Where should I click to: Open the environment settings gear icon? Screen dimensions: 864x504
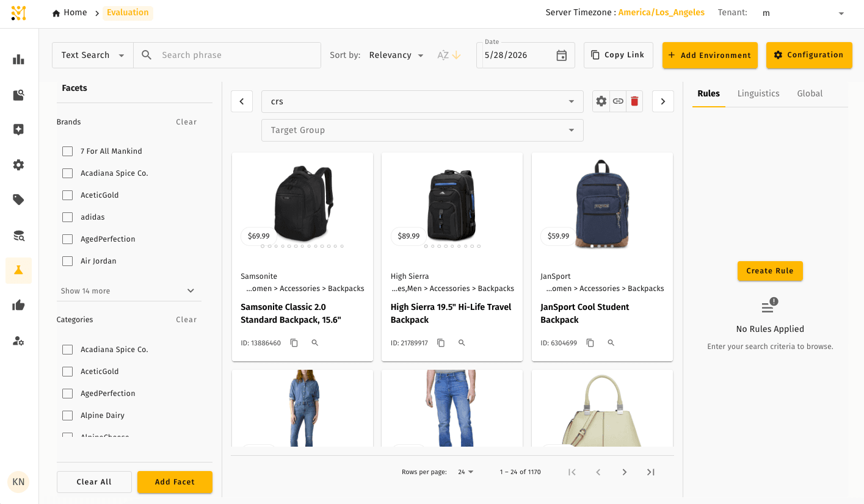point(601,101)
